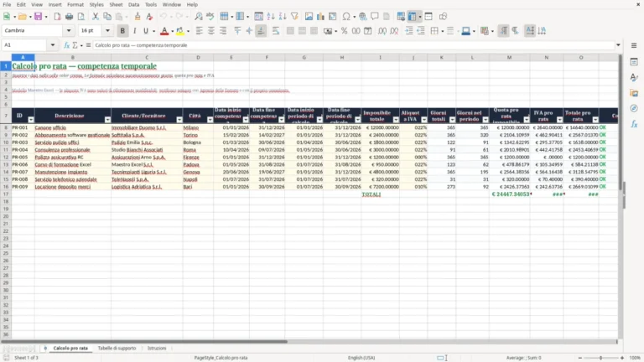Toggle Center Horizontally alignment
Screen dimensions: 644x362
211,31
